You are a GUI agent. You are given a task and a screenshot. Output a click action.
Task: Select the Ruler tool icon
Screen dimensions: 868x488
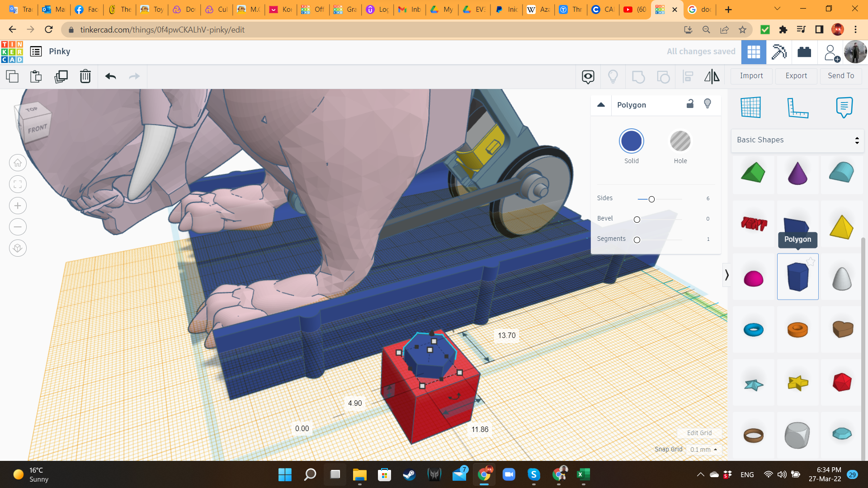pyautogui.click(x=797, y=108)
